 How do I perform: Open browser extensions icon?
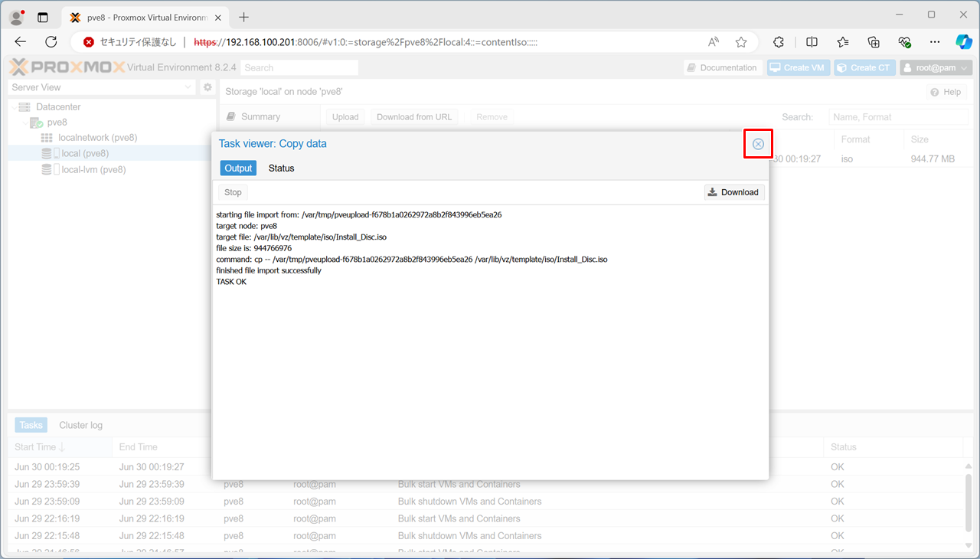(x=779, y=42)
